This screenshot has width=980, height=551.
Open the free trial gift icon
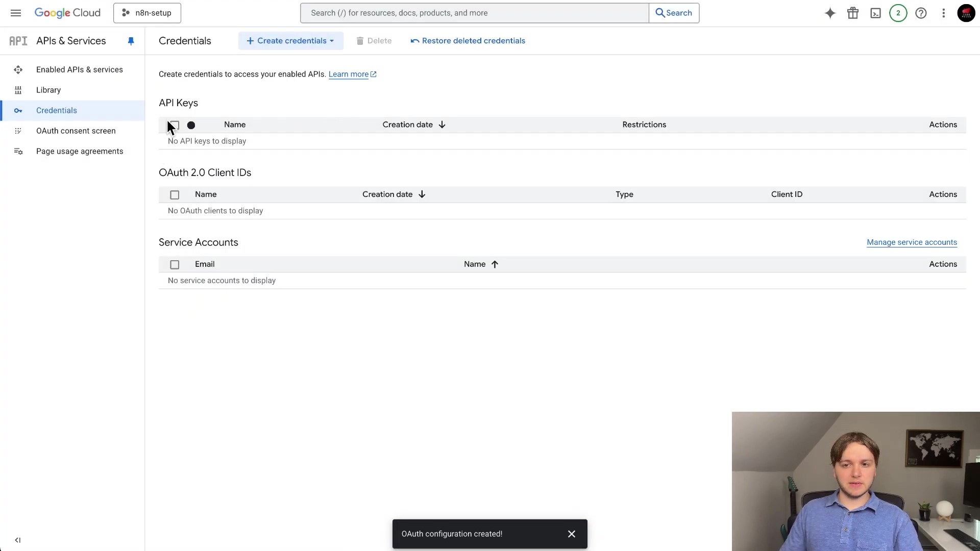pos(853,13)
